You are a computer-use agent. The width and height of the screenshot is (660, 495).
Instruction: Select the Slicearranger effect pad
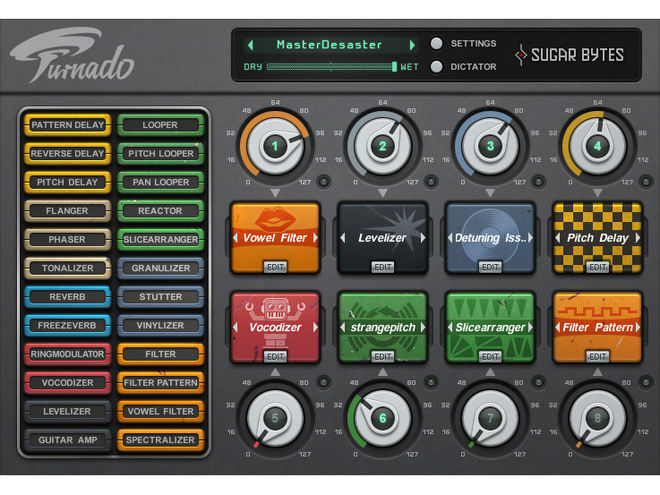point(490,327)
